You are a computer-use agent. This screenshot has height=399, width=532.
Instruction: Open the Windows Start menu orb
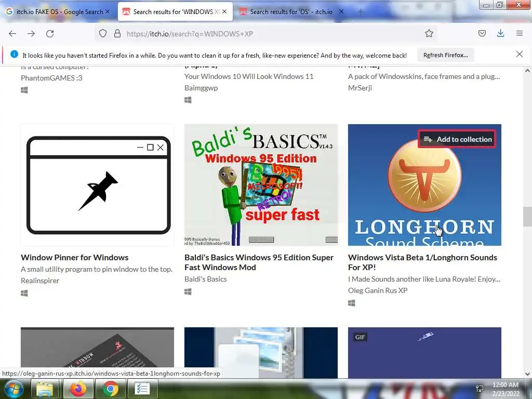coord(13,389)
